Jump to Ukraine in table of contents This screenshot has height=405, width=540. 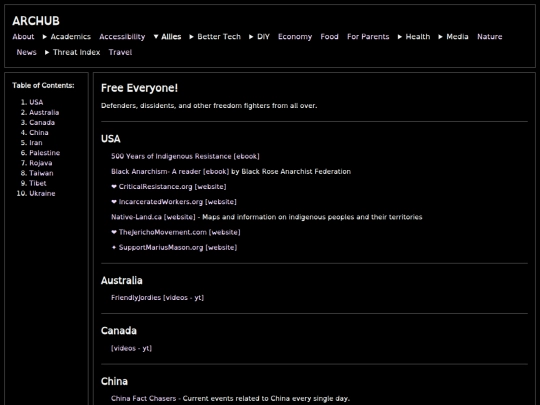point(42,194)
